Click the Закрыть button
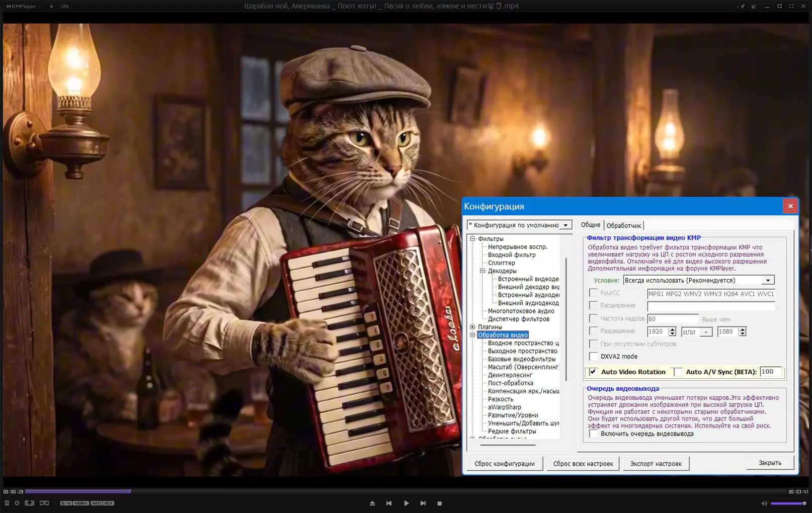Screen dimensions: 812x513 [x=770, y=463]
